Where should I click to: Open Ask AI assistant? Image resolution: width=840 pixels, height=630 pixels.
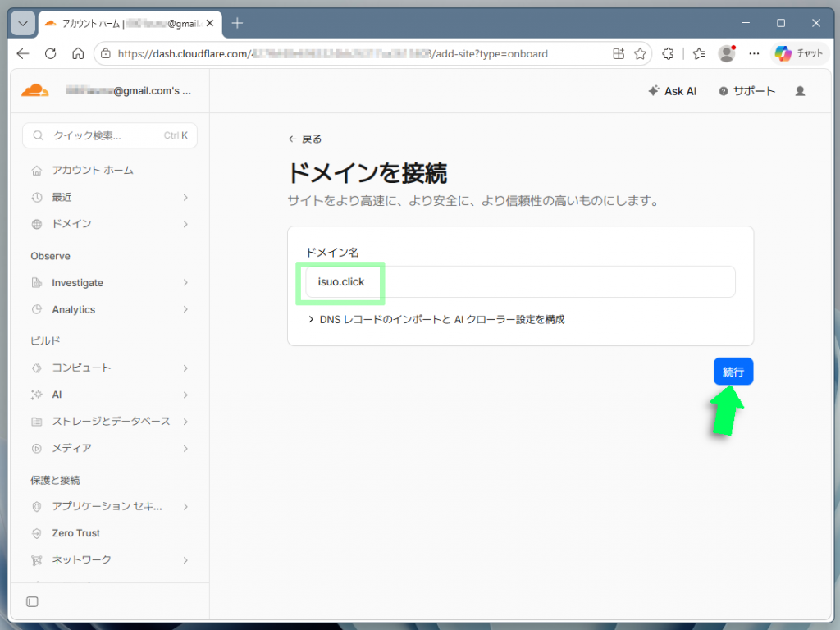click(673, 91)
